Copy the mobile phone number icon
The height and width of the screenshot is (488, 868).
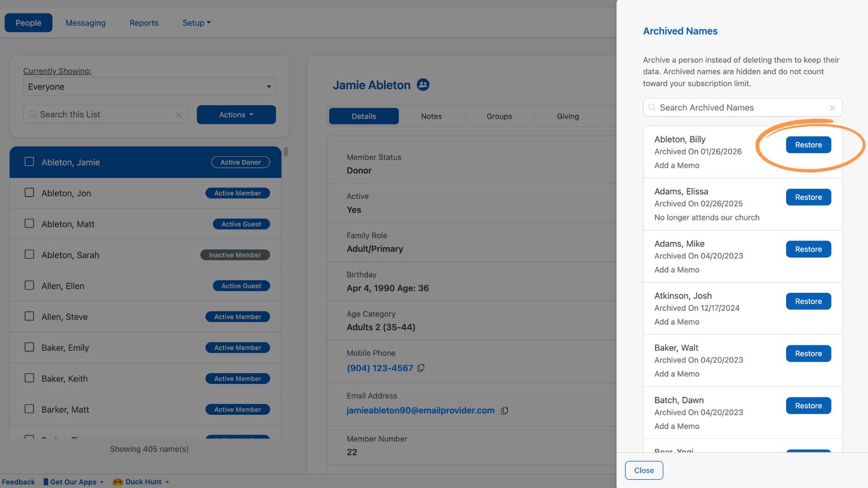[x=421, y=368]
